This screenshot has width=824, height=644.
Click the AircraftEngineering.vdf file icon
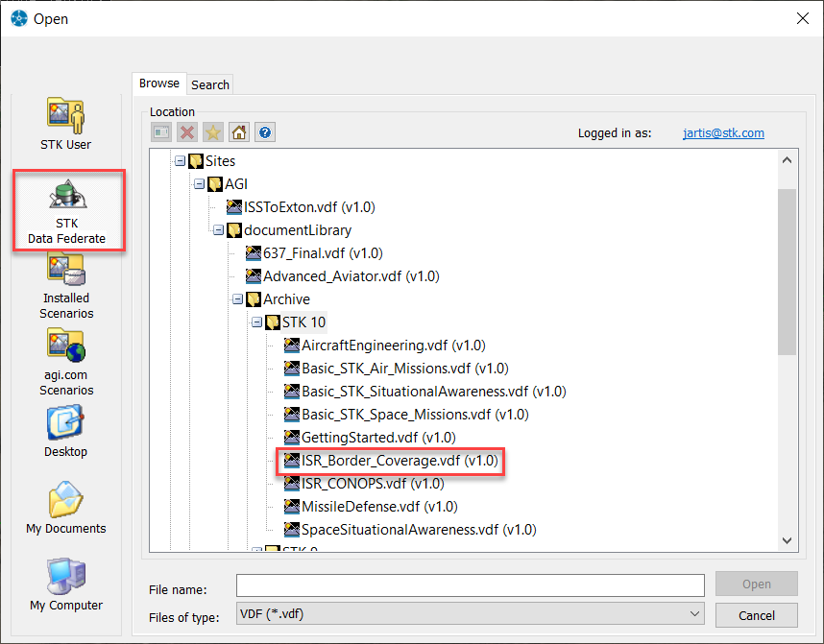292,346
